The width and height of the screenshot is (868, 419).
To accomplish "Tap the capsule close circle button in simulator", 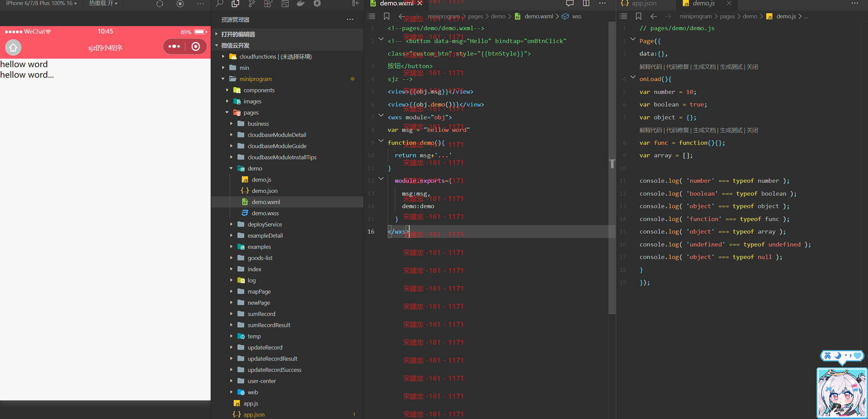I will pos(196,46).
